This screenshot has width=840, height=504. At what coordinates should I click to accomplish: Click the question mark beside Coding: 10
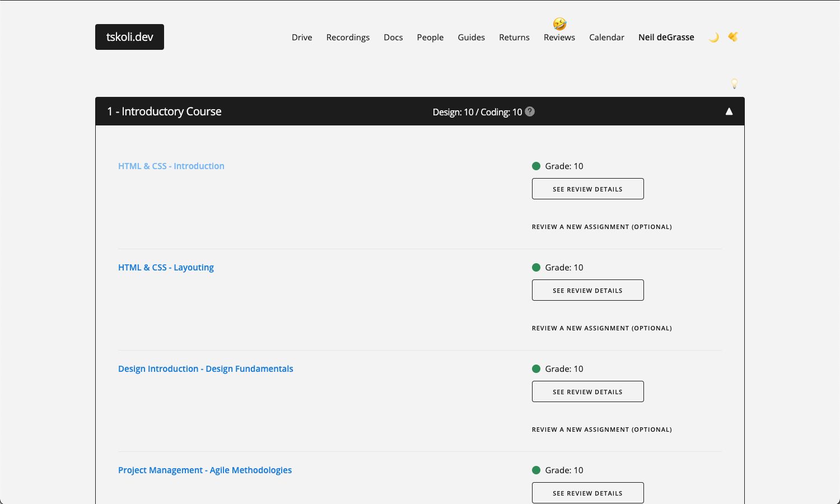click(530, 111)
